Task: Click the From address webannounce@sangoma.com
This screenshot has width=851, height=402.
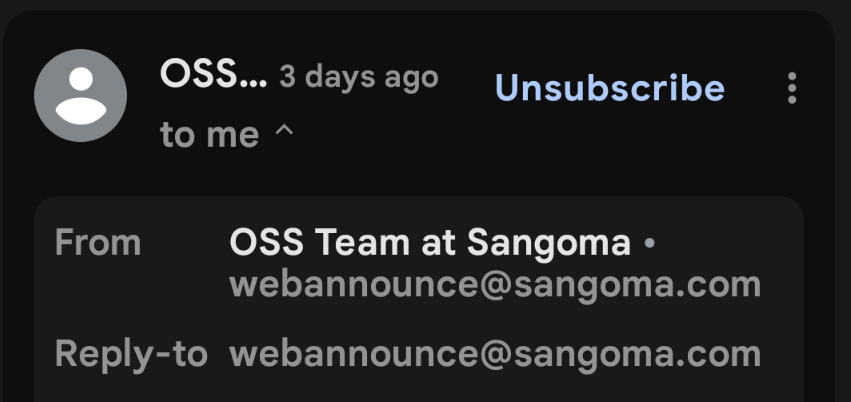Action: click(495, 285)
